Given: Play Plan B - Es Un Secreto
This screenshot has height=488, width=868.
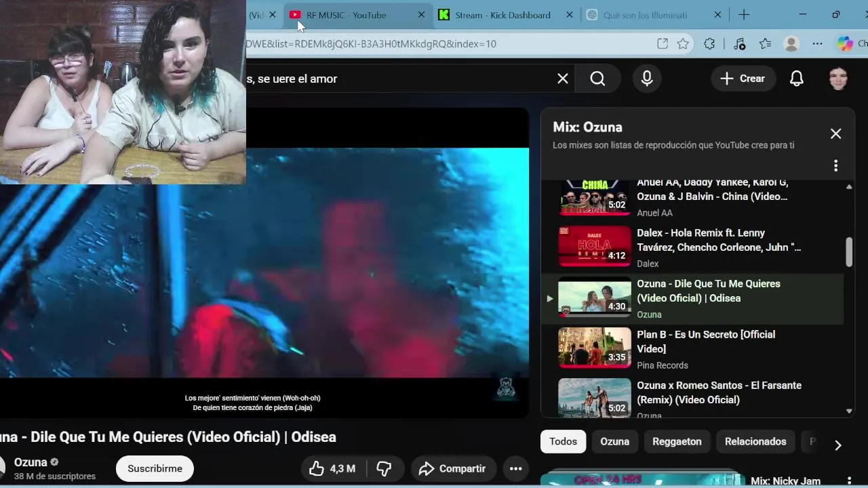Looking at the screenshot, I should 595,348.
